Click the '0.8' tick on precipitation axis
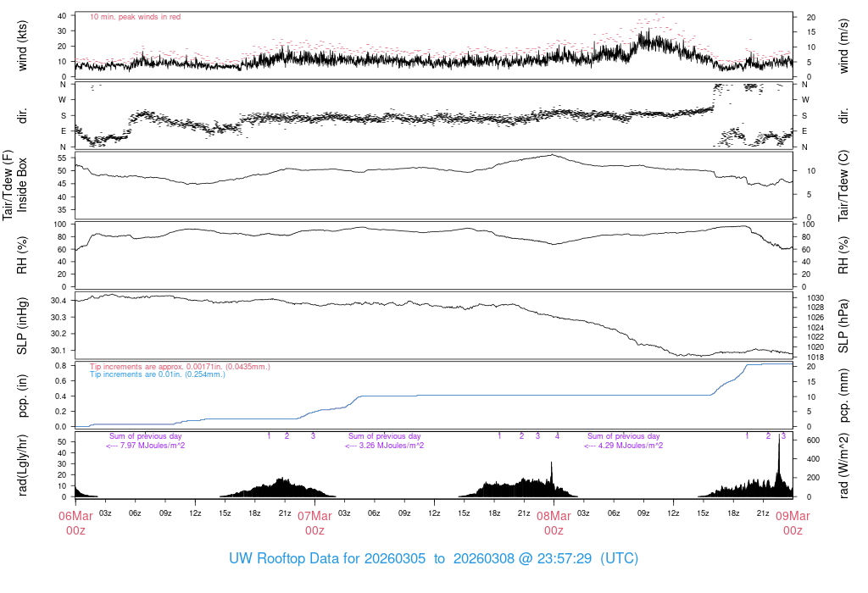Viewport: 868px width, 593px height. (61, 366)
